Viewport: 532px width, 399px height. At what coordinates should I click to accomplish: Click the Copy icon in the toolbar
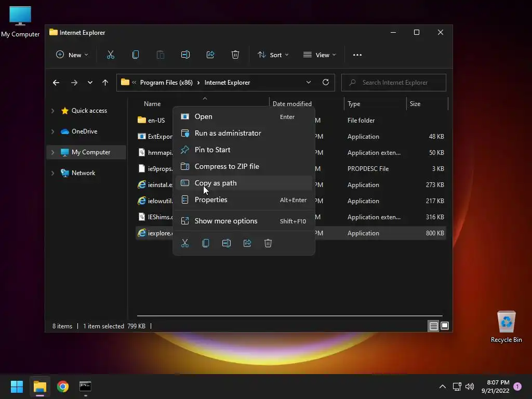pos(136,55)
